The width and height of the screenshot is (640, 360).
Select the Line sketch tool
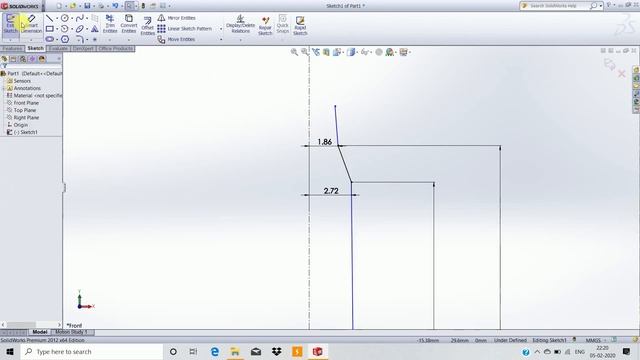coord(49,18)
